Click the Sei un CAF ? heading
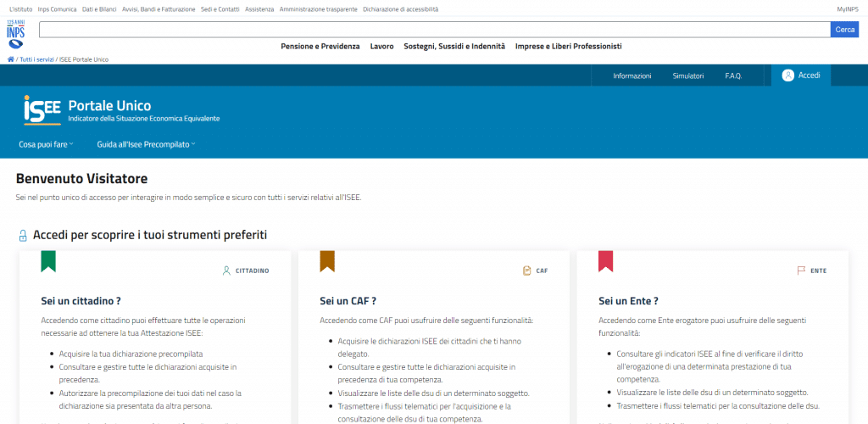 [x=348, y=301]
